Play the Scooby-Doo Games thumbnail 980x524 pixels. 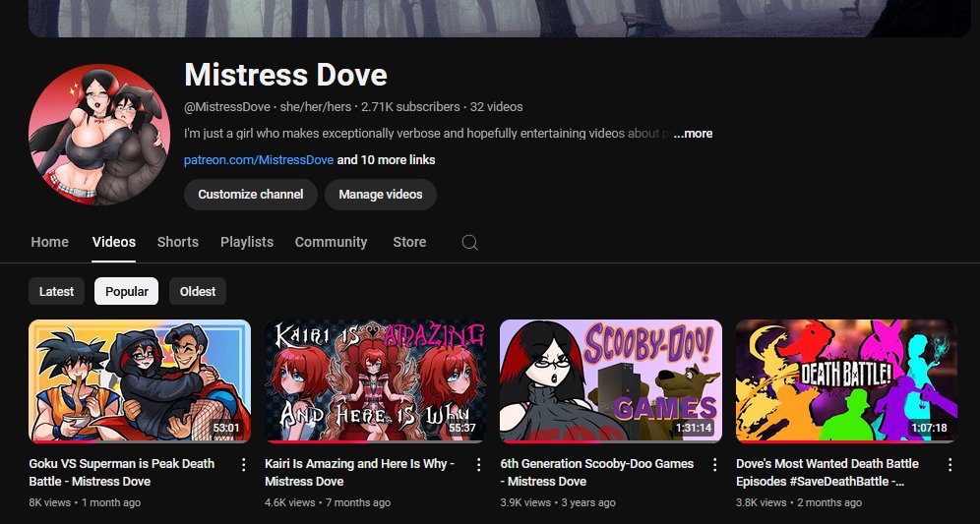[x=611, y=381]
